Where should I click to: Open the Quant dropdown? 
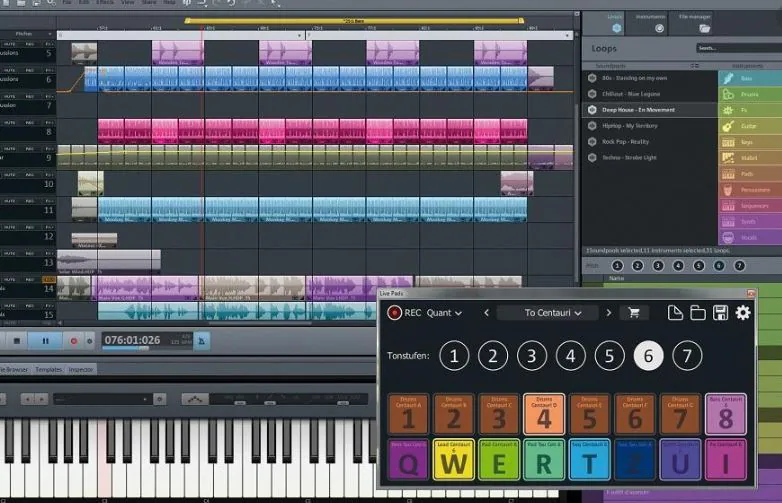click(x=444, y=313)
